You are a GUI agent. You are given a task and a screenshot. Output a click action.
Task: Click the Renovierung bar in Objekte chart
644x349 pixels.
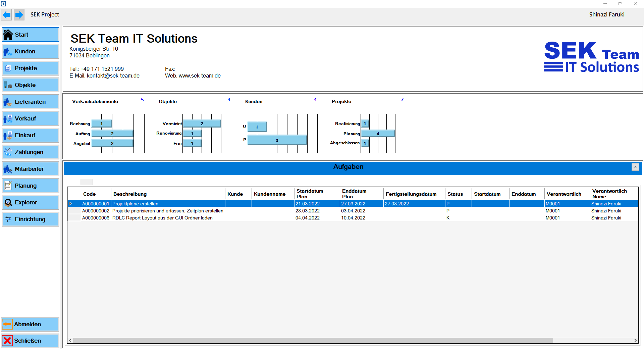(x=192, y=133)
